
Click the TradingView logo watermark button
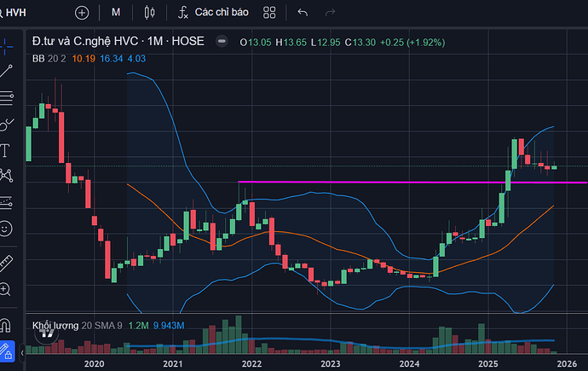pyautogui.click(x=47, y=333)
